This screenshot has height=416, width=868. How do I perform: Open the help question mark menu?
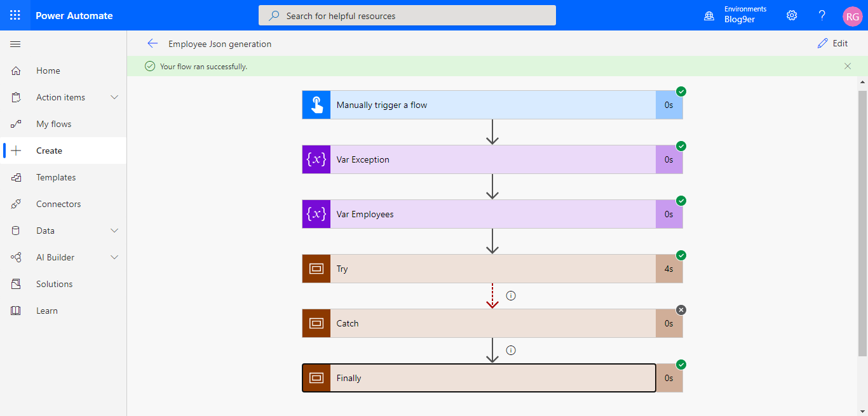822,15
